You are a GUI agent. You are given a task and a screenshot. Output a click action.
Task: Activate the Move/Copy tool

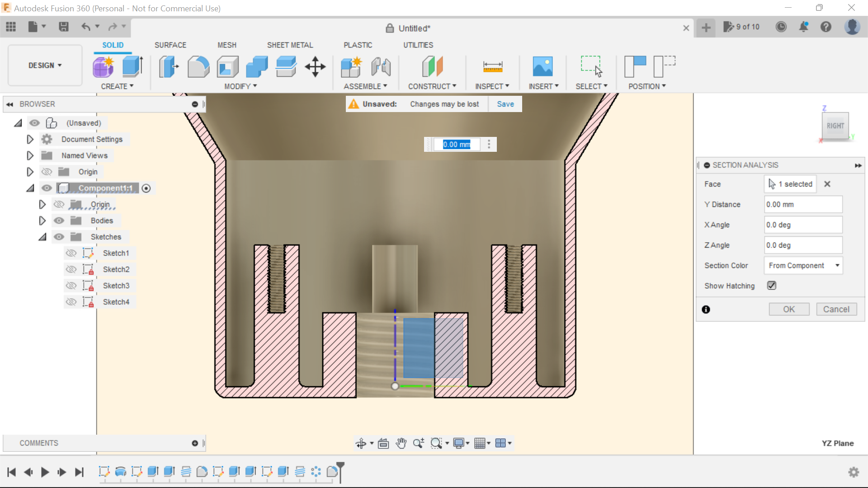click(315, 66)
